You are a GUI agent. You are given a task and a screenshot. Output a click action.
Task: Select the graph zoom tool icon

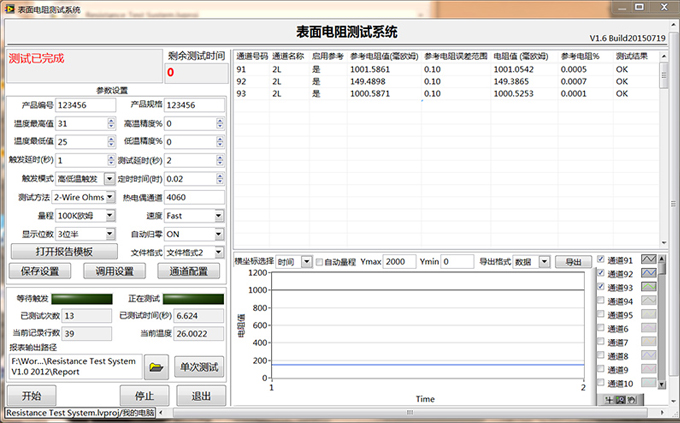620,400
